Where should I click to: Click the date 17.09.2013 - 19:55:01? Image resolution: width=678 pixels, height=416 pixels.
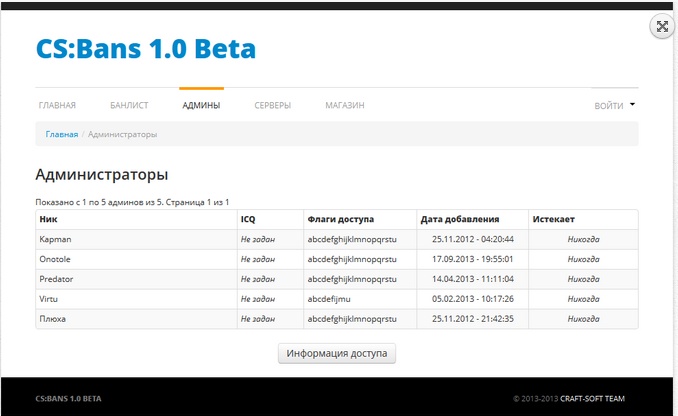(x=473, y=259)
